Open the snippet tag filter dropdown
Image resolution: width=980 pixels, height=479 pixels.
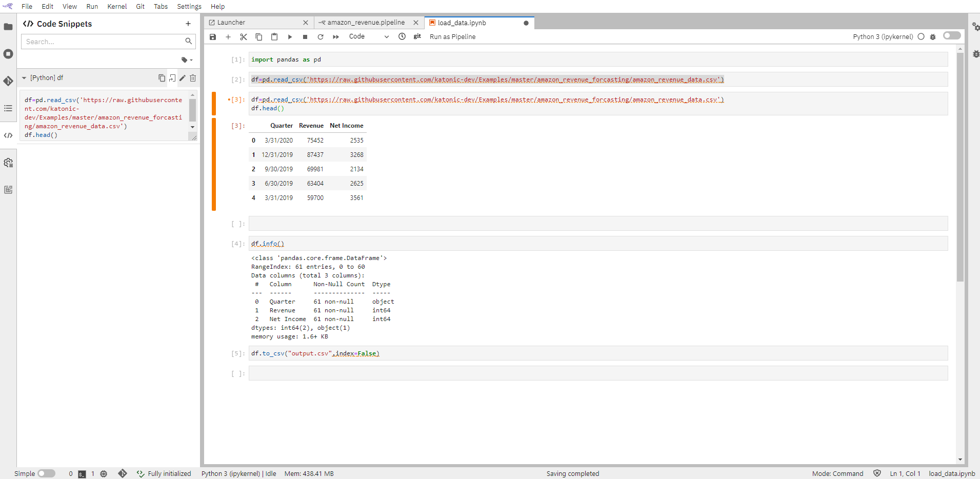pyautogui.click(x=187, y=60)
